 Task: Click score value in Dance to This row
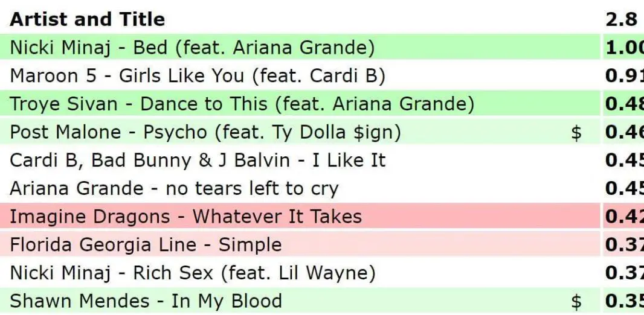623,104
